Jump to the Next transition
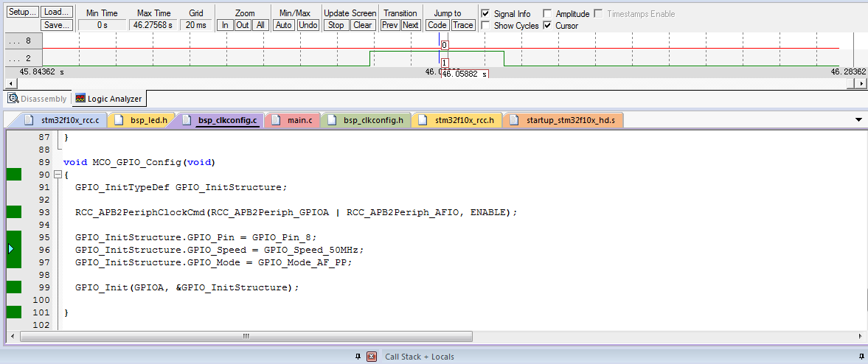 tap(411, 25)
